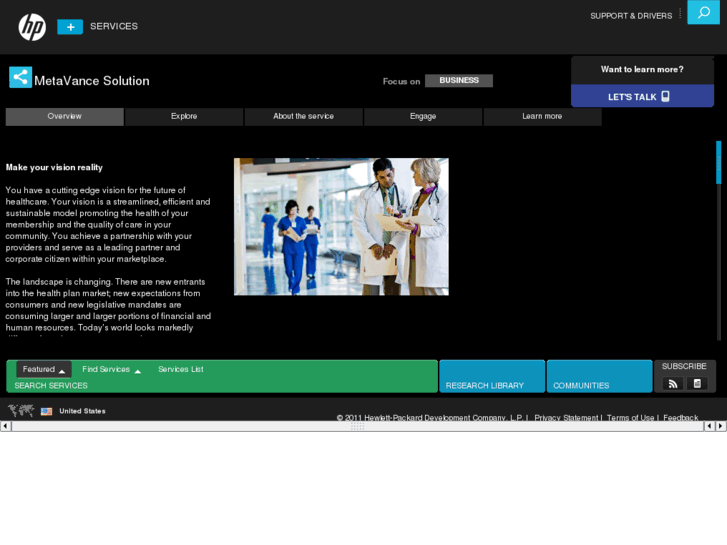
Task: Open the RESEARCH LIBRARY tile
Action: pos(492,376)
